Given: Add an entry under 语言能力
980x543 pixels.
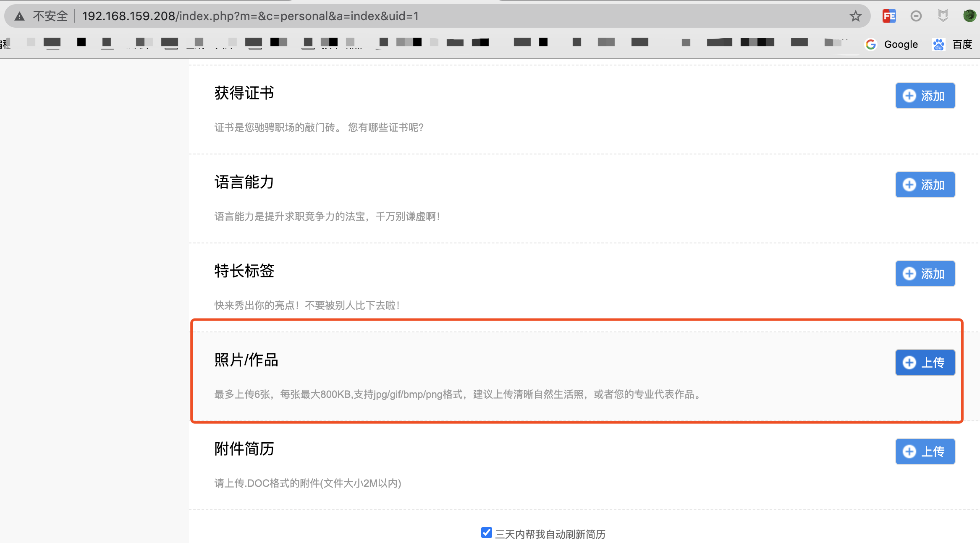Looking at the screenshot, I should tap(925, 185).
